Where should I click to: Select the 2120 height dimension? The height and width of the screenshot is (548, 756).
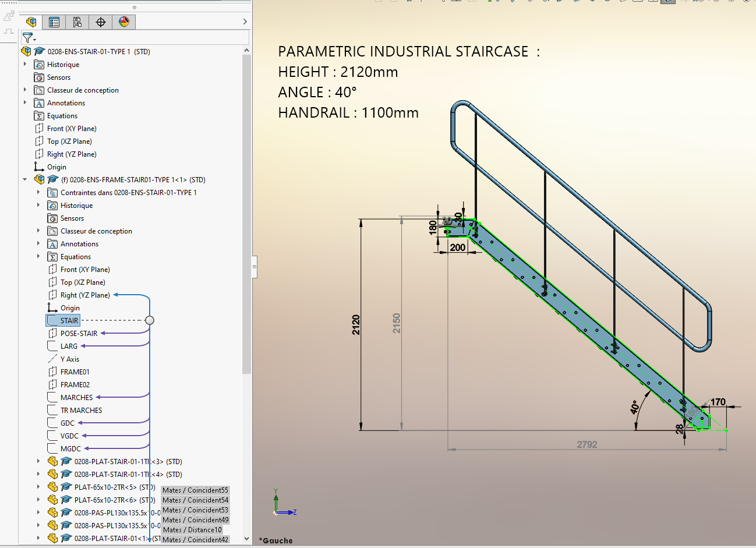click(x=356, y=324)
